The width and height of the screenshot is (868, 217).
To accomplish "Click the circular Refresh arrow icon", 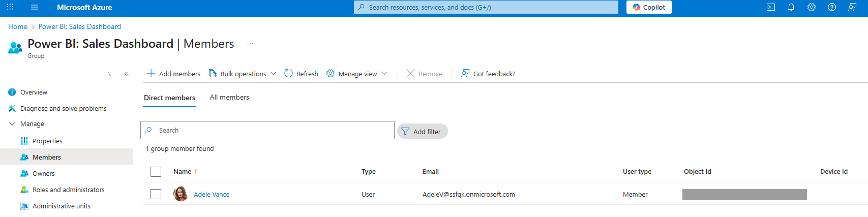I will [x=288, y=73].
